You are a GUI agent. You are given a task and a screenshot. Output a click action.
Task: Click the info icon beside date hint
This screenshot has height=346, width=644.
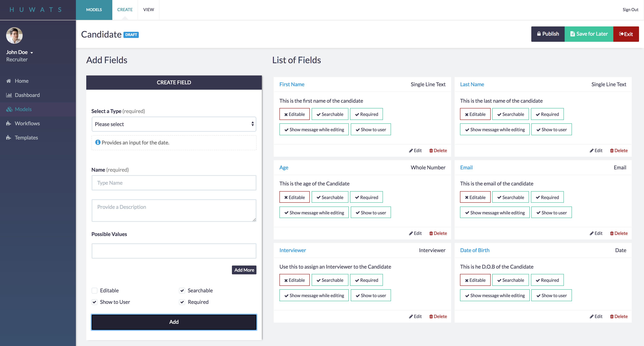pyautogui.click(x=98, y=142)
